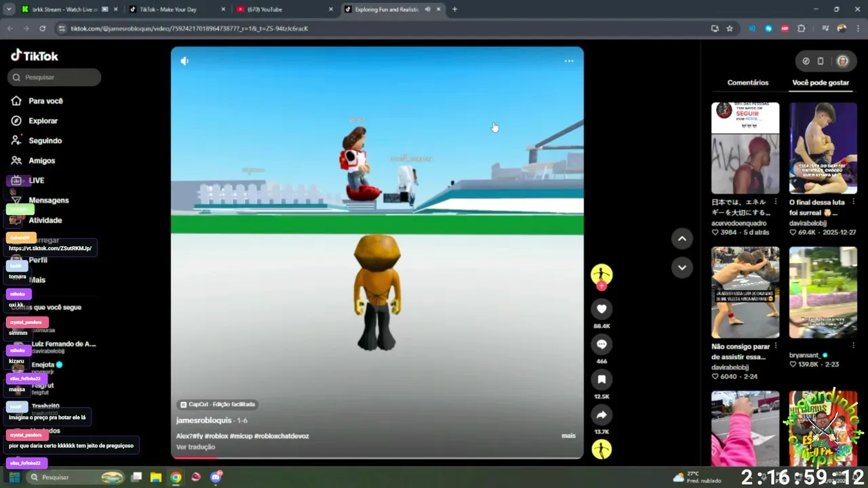Image resolution: width=868 pixels, height=488 pixels.
Task: Open the Windows Start menu
Action: pyautogui.click(x=14, y=477)
